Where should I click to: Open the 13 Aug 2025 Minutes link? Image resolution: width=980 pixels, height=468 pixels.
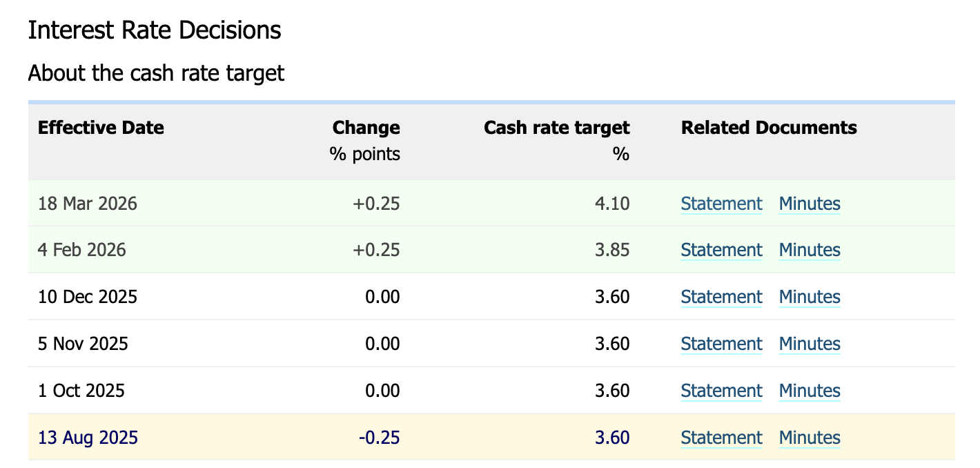pyautogui.click(x=810, y=438)
